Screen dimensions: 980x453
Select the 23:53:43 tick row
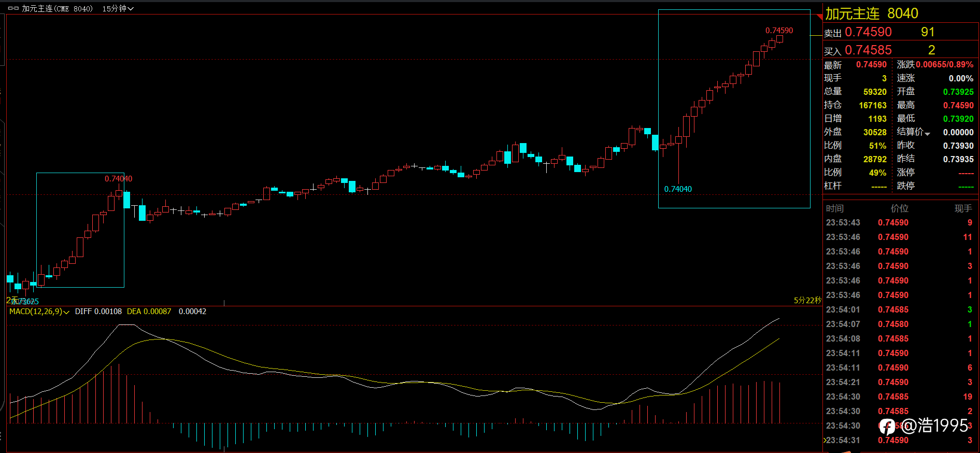point(901,222)
